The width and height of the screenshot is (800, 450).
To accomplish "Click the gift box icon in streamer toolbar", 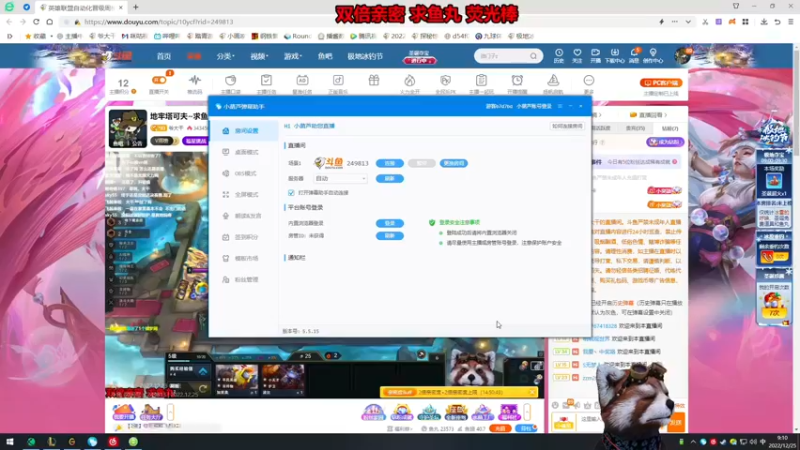I will pos(374,80).
